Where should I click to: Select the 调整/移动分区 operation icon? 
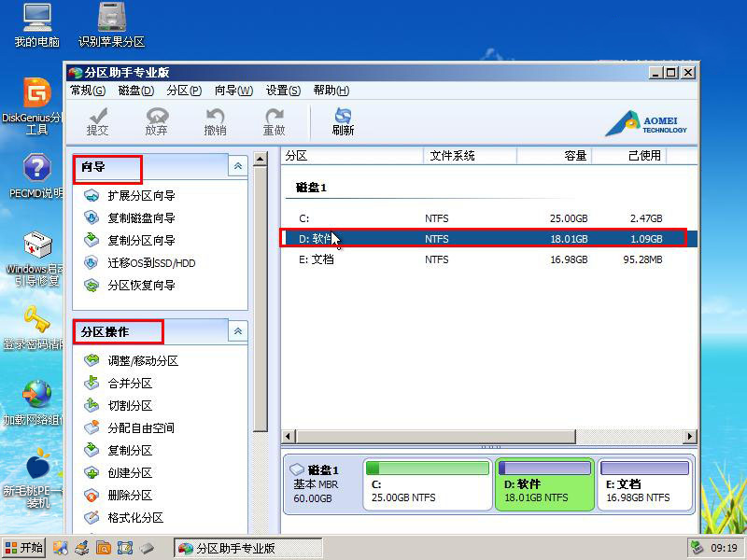(92, 360)
